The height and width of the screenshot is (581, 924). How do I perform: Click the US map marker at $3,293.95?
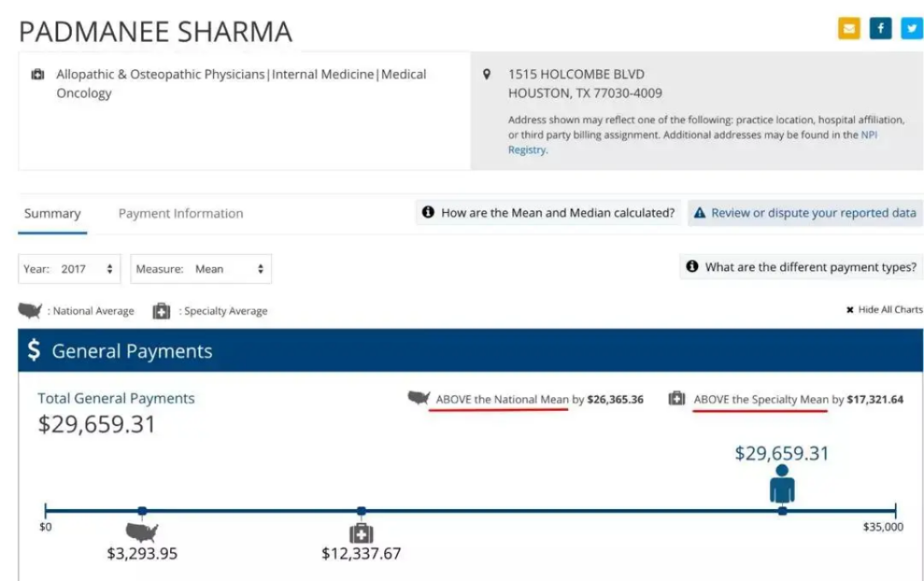142,532
